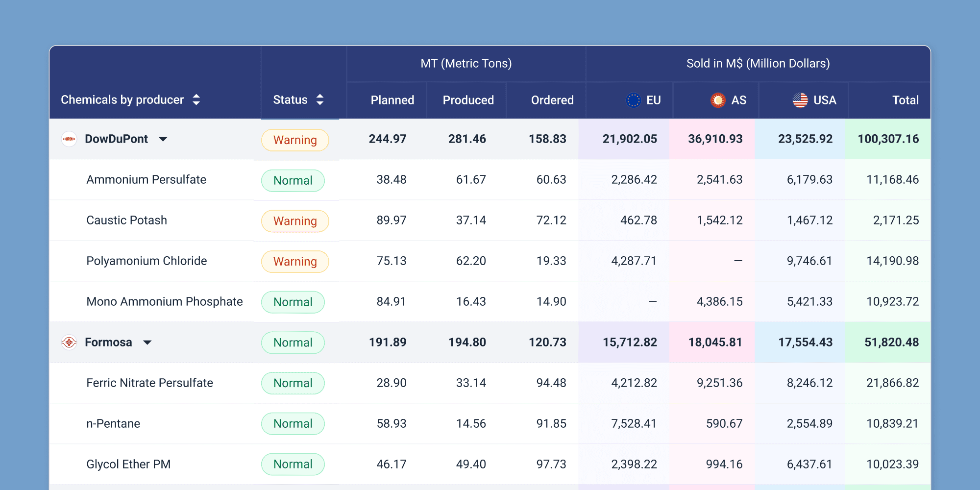The image size is (980, 490).
Task: Click DowDuPont ordered value 158.83
Action: tap(547, 139)
